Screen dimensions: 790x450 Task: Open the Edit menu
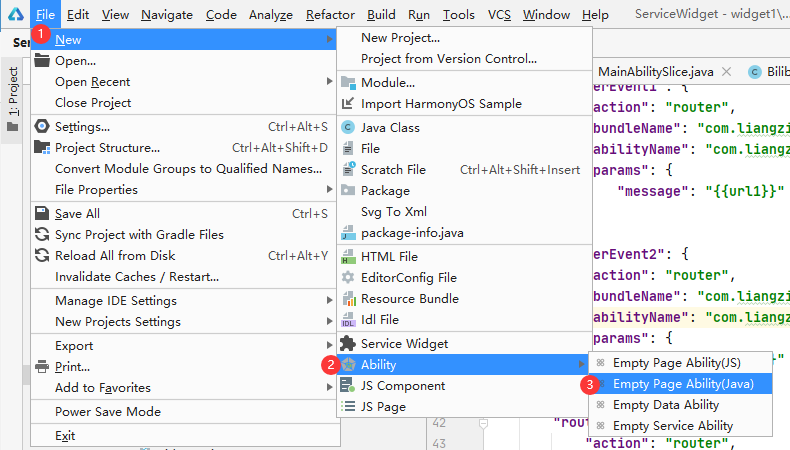click(78, 15)
